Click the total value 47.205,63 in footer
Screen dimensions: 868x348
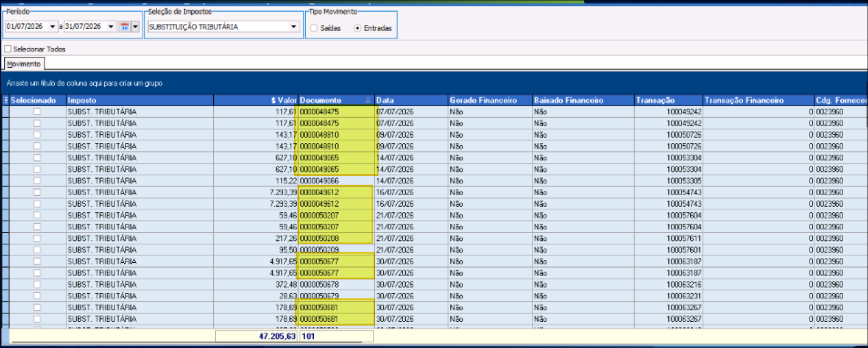(257, 336)
